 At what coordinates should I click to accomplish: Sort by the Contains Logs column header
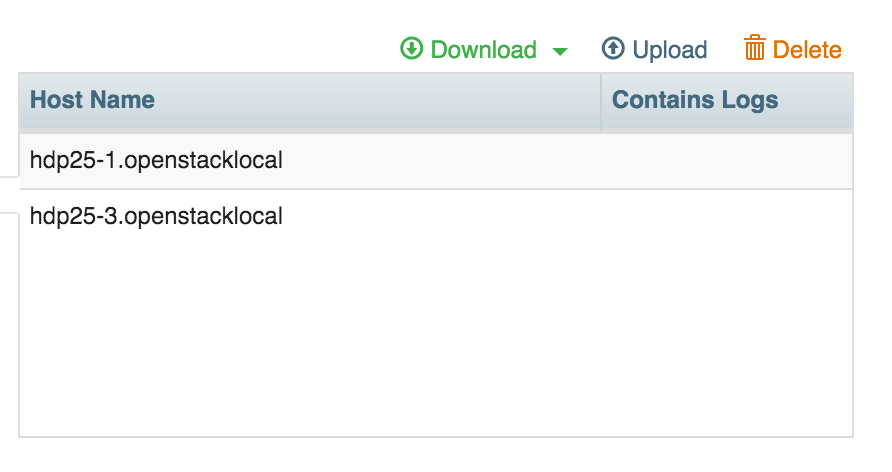pos(695,100)
